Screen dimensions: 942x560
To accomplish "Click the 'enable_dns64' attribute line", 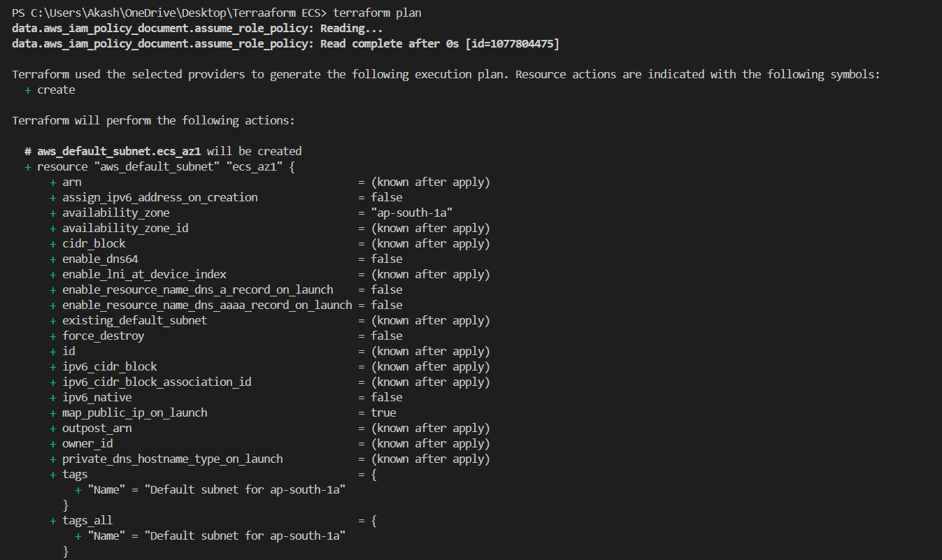I will click(226, 259).
